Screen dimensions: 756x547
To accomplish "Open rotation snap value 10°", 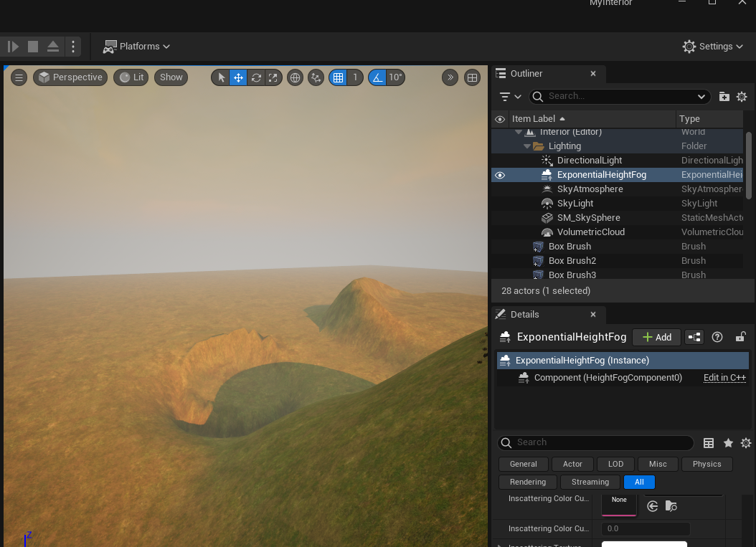I will [x=395, y=77].
